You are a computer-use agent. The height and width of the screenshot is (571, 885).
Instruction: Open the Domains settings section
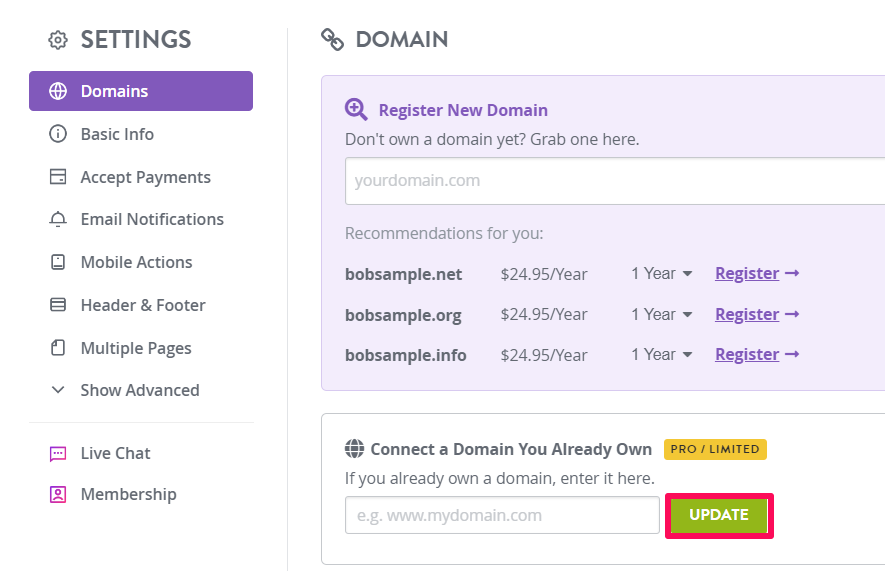141,91
